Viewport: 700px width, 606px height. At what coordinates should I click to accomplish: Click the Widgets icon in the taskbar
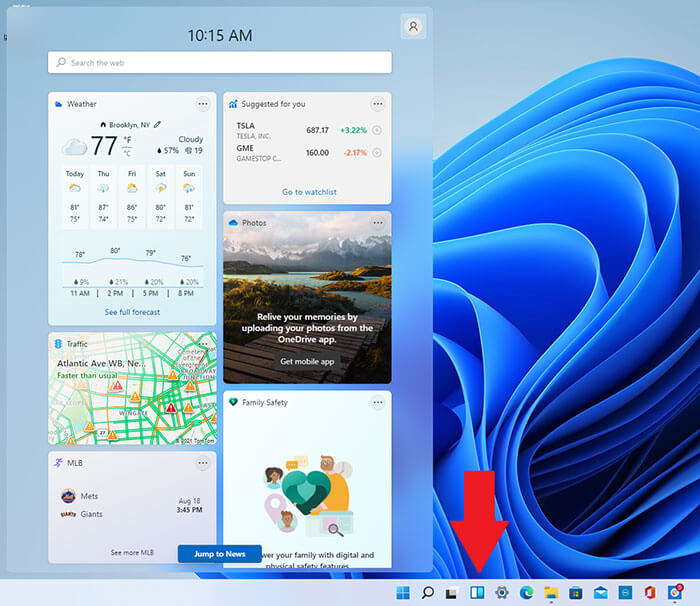coord(478,593)
